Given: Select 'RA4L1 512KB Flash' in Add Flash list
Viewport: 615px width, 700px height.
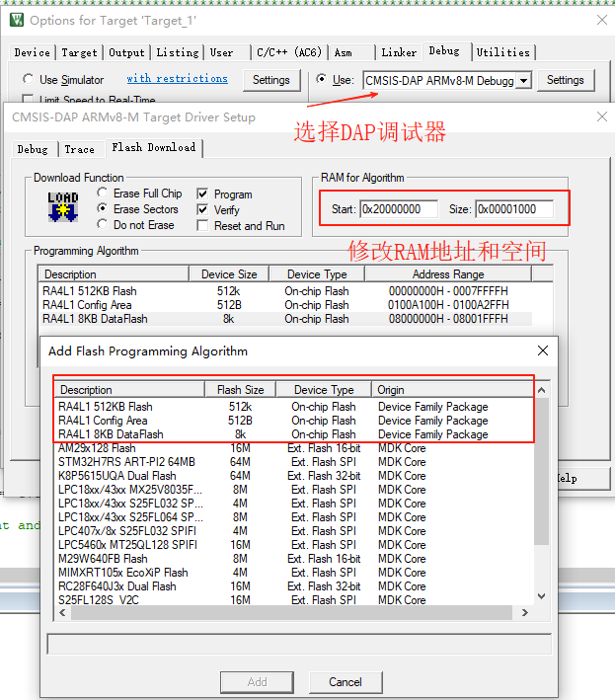Looking at the screenshot, I should 293,407.
